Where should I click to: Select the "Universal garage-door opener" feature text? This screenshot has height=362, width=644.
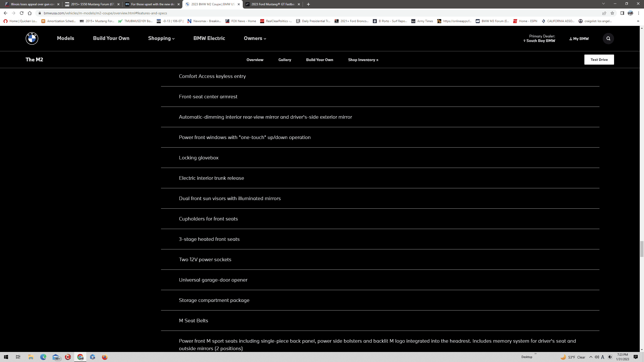213,280
